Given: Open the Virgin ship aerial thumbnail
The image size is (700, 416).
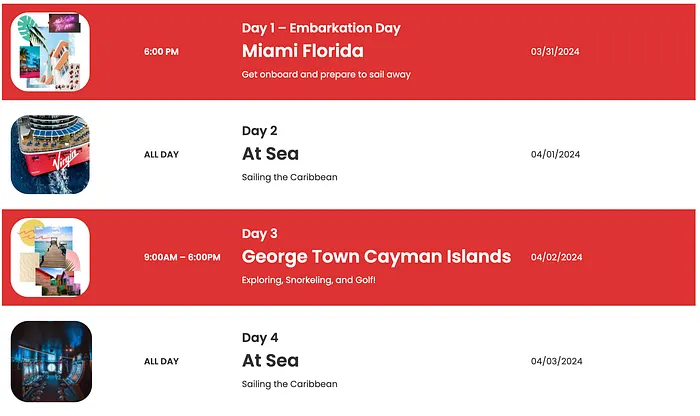Looking at the screenshot, I should [50, 154].
